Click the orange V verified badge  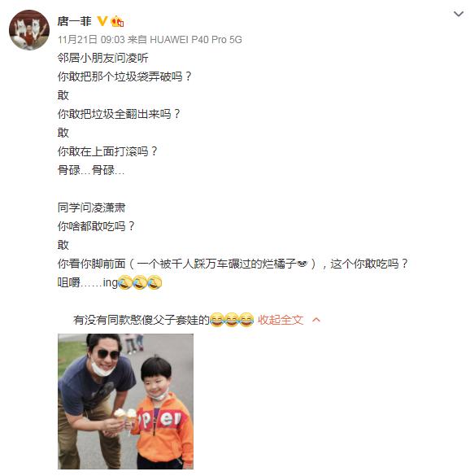(x=102, y=21)
